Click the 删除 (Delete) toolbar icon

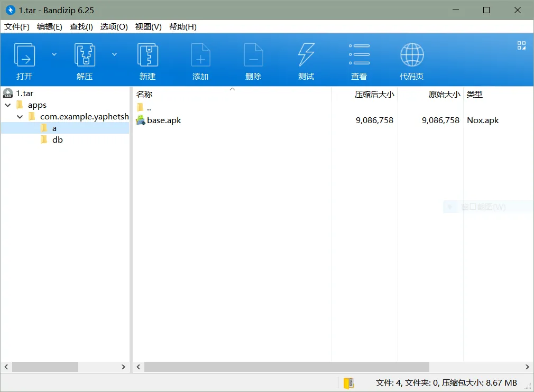click(253, 54)
